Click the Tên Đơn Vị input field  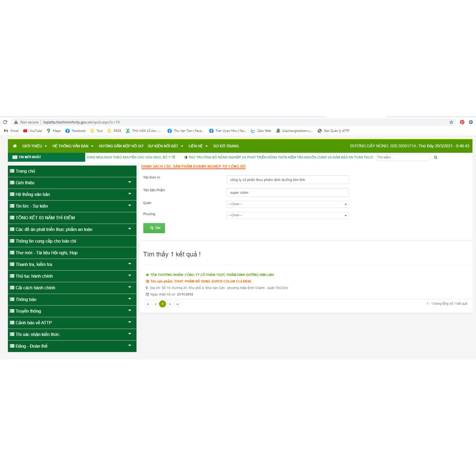coord(287,179)
